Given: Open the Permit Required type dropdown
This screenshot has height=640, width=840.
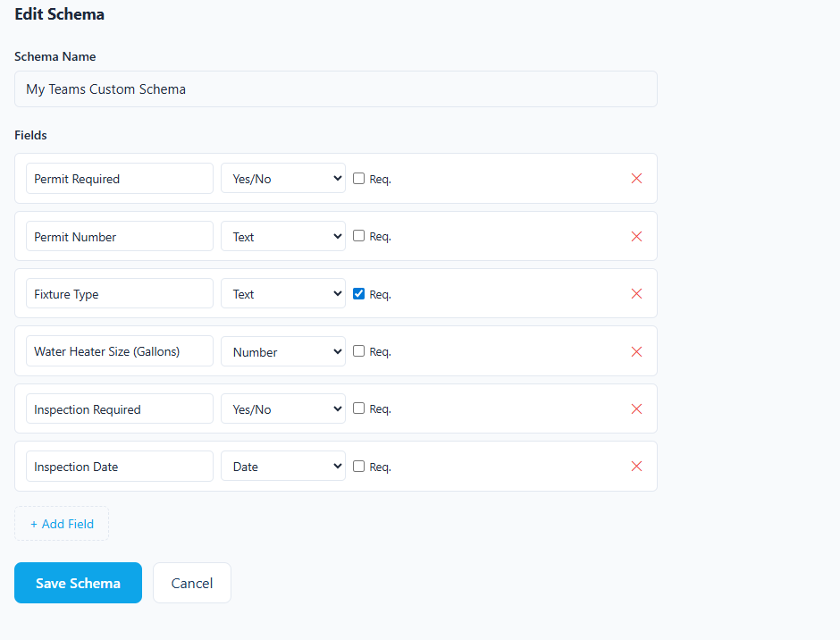Looking at the screenshot, I should pyautogui.click(x=283, y=178).
